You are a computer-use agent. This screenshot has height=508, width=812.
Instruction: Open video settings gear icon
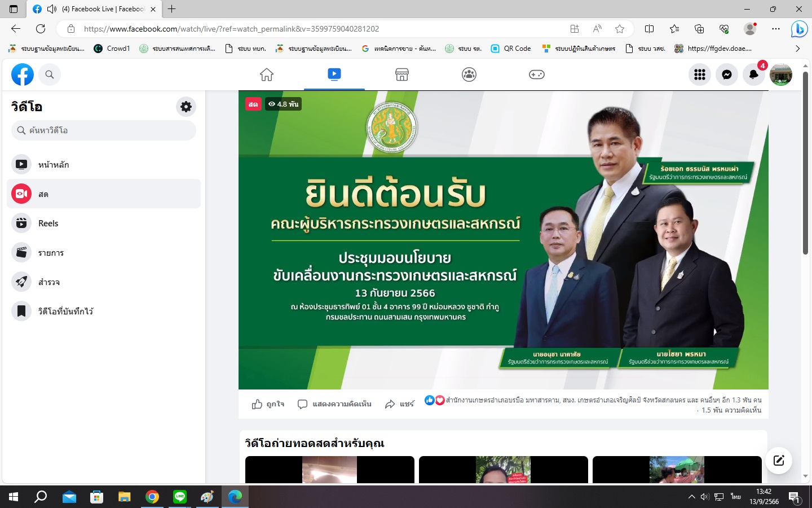pos(186,106)
